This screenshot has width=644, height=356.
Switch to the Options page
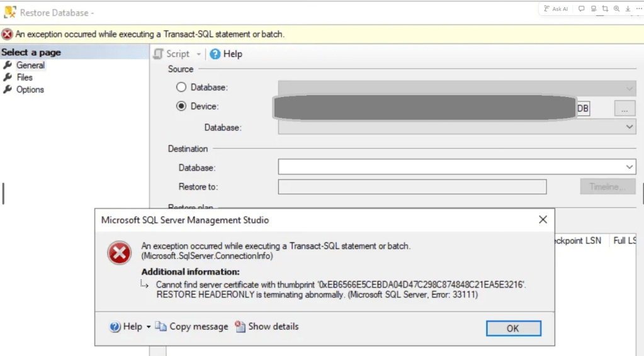coord(30,89)
